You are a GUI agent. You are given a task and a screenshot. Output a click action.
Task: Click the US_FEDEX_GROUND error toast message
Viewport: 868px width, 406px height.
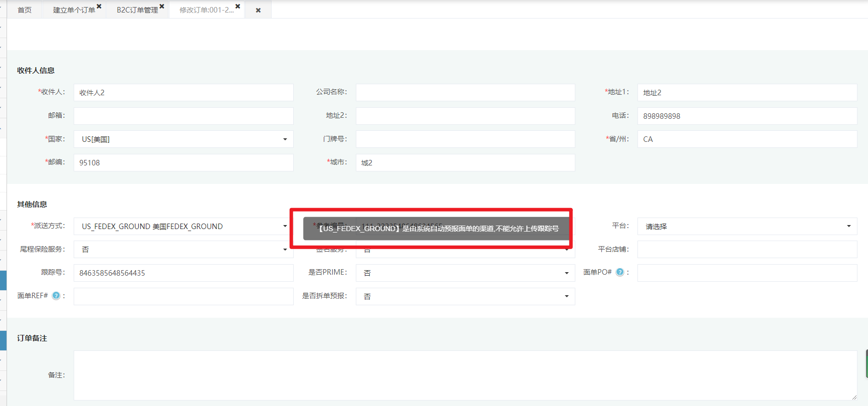coord(436,229)
